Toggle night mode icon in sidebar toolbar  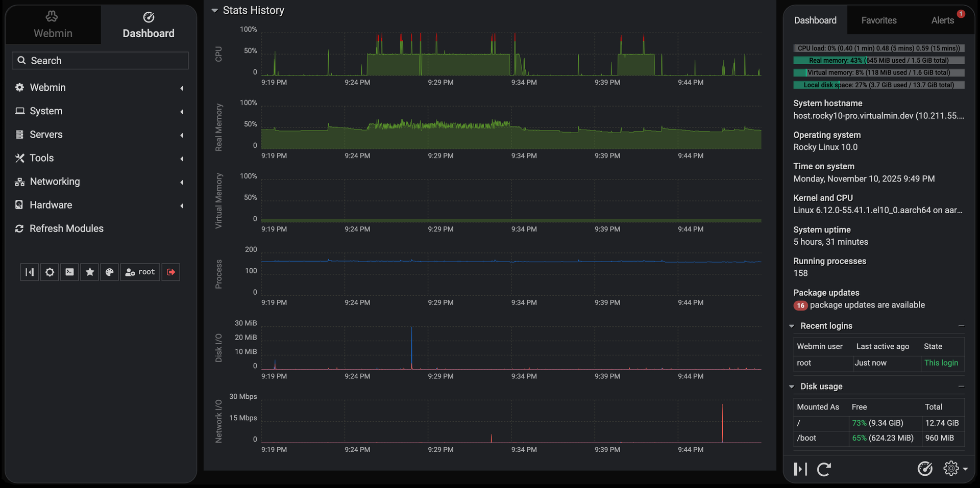click(50, 272)
